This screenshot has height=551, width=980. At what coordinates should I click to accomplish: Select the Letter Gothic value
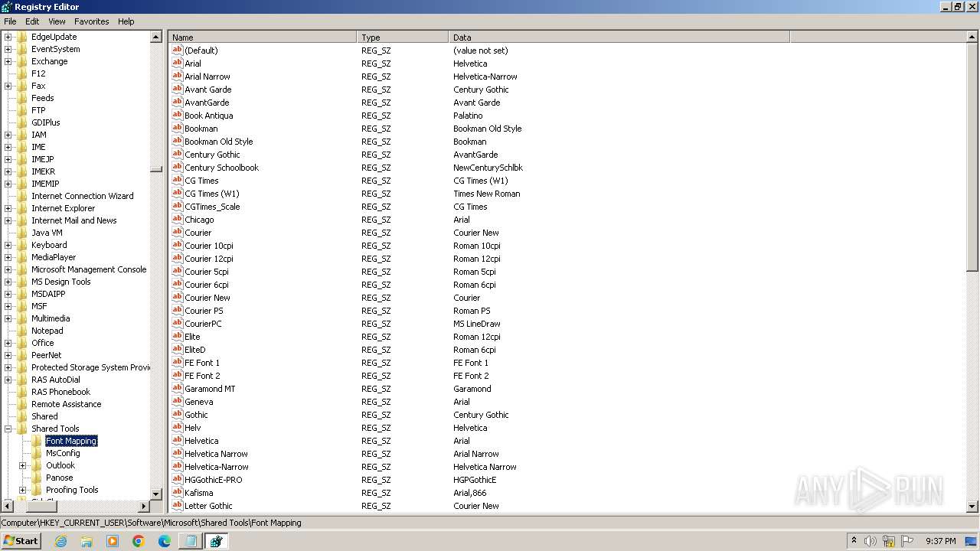pyautogui.click(x=208, y=506)
